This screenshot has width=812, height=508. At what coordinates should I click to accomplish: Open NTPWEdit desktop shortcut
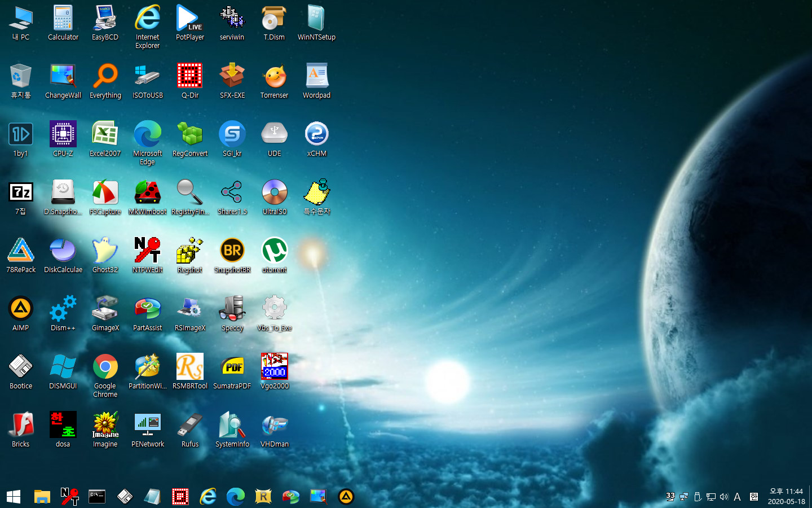148,256
